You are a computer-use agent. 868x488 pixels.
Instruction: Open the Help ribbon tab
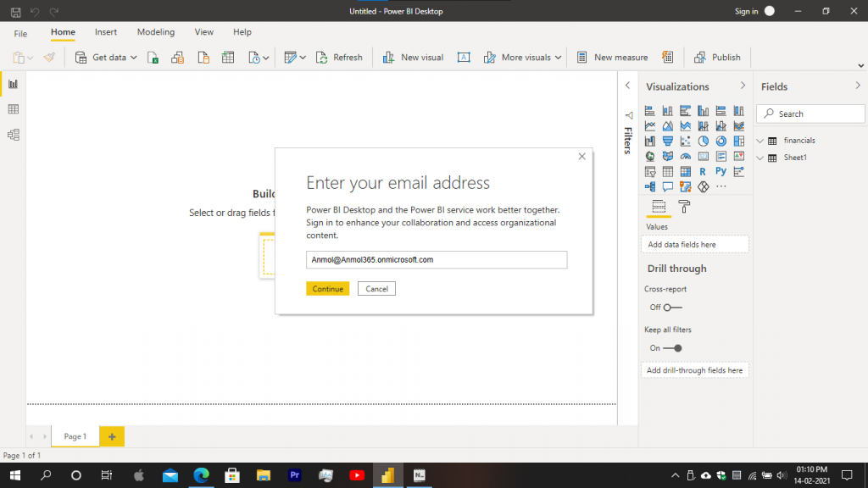pos(242,32)
